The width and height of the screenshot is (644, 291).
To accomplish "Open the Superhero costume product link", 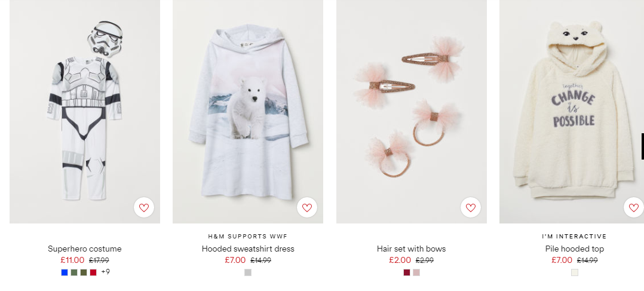I will click(85, 249).
